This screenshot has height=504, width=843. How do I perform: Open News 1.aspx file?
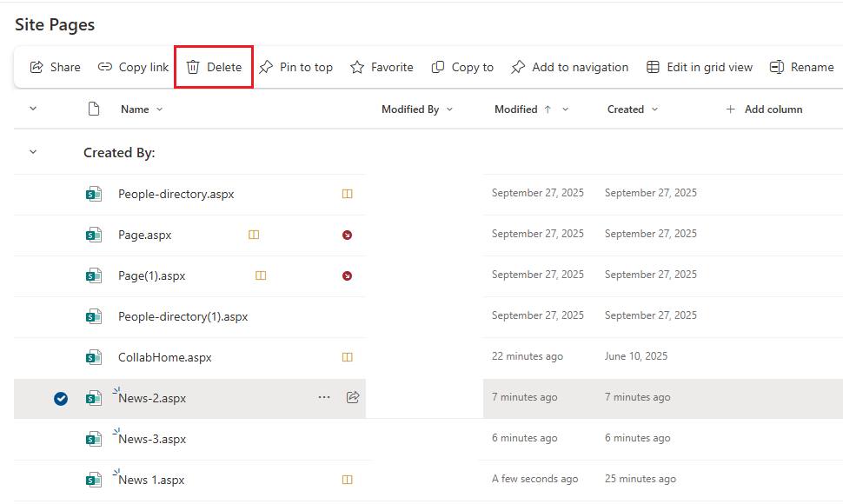pyautogui.click(x=151, y=480)
